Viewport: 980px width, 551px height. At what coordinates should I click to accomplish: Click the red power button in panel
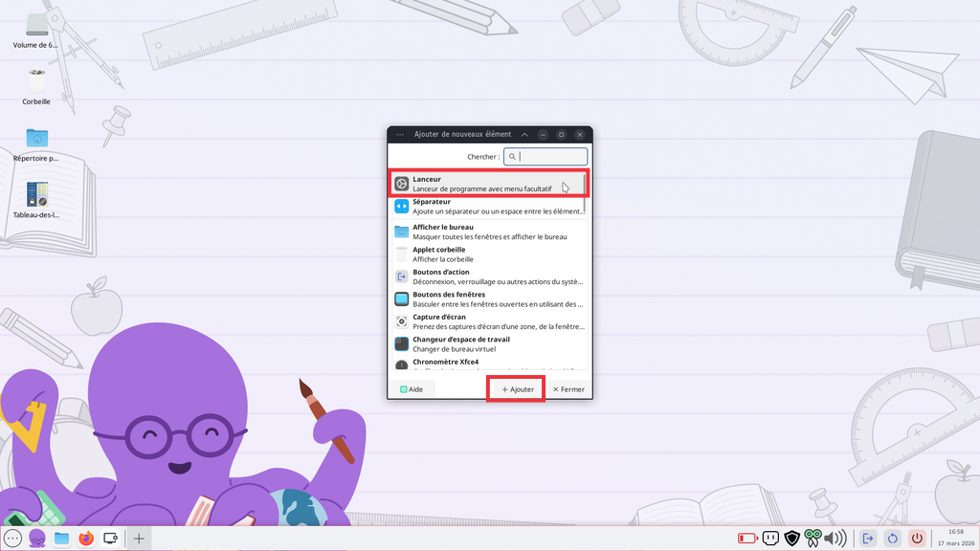[917, 539]
